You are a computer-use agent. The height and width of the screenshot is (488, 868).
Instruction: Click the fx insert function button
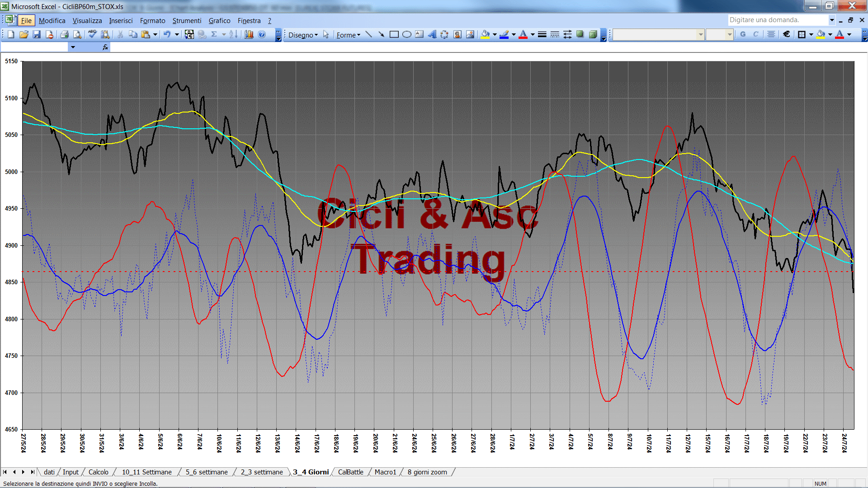click(x=105, y=47)
